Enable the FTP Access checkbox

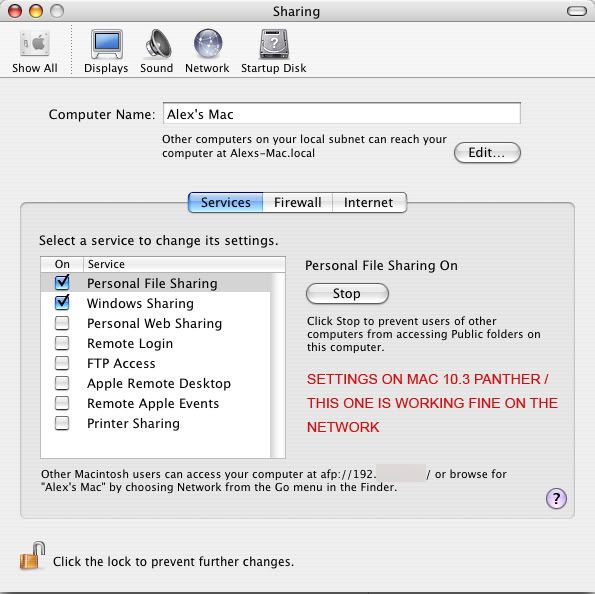click(x=62, y=363)
